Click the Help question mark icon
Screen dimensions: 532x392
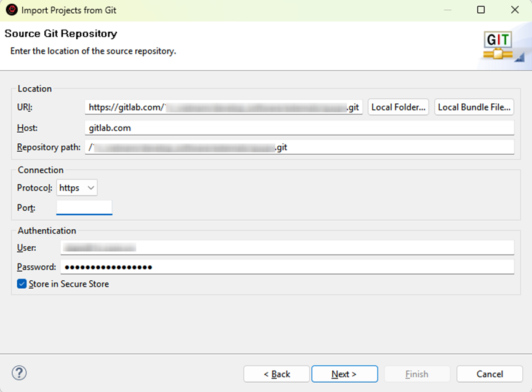coord(19,373)
